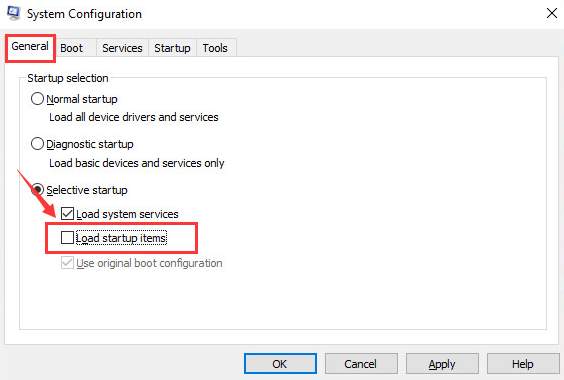Toggle Use original boot configuration checkbox
Viewport: 564px width, 380px height.
point(67,263)
